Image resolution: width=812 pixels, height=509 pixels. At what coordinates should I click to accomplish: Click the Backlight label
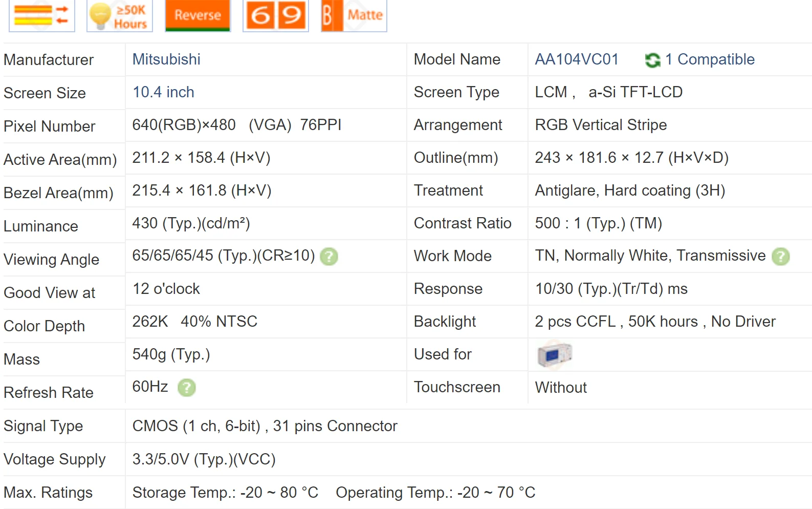pyautogui.click(x=445, y=322)
